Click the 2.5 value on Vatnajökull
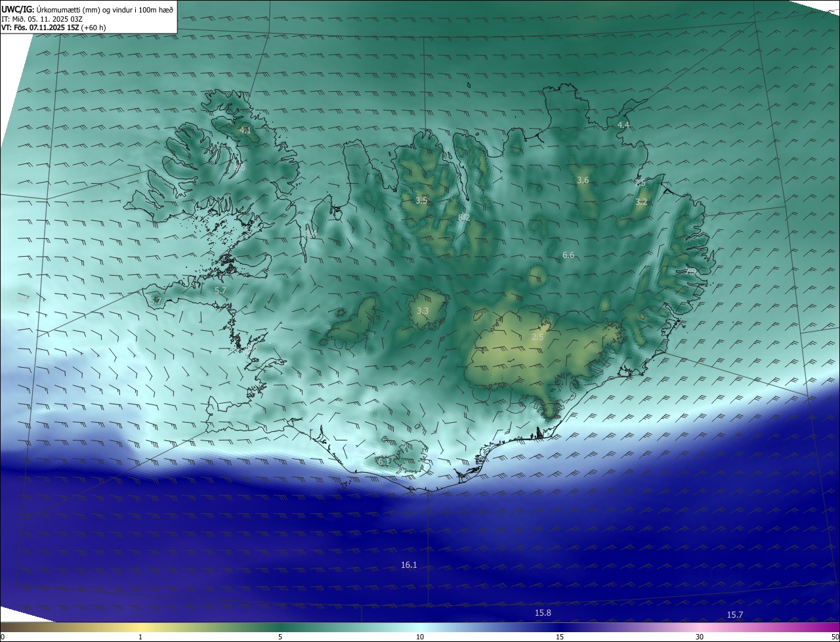This screenshot has height=642, width=840. click(537, 337)
